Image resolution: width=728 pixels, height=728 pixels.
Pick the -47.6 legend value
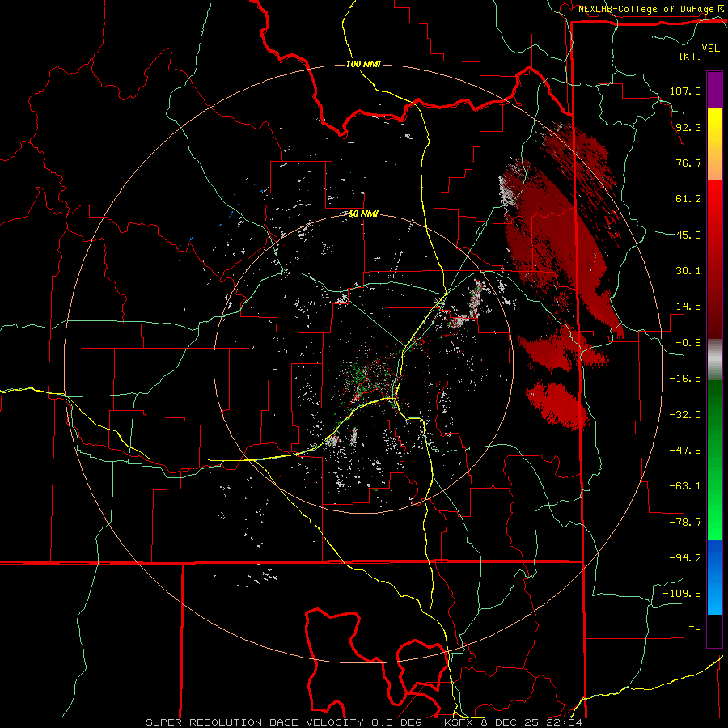(x=685, y=451)
